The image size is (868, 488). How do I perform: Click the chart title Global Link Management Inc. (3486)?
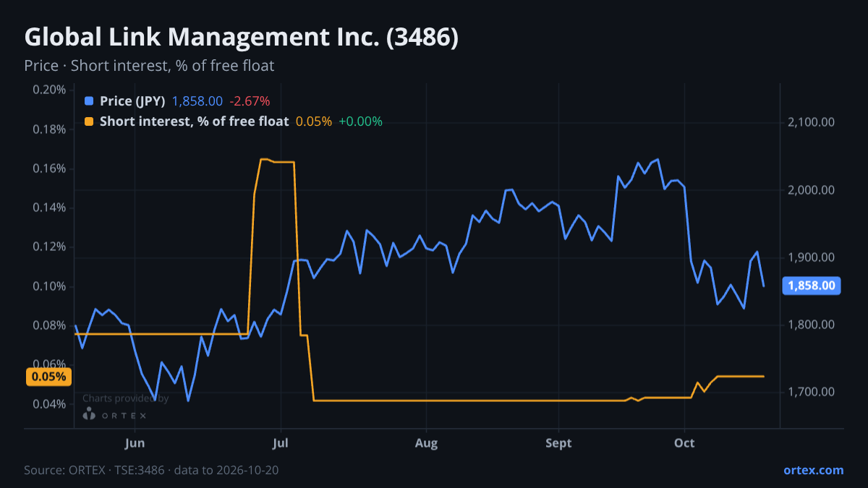tap(241, 38)
